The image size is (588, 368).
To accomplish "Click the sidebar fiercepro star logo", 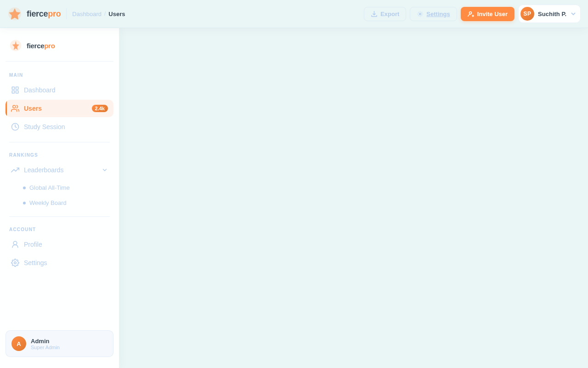I will click(16, 45).
